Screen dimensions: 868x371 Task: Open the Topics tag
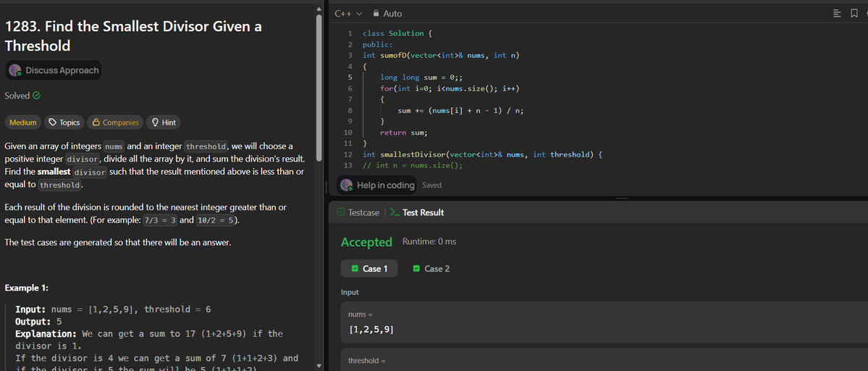click(x=64, y=122)
